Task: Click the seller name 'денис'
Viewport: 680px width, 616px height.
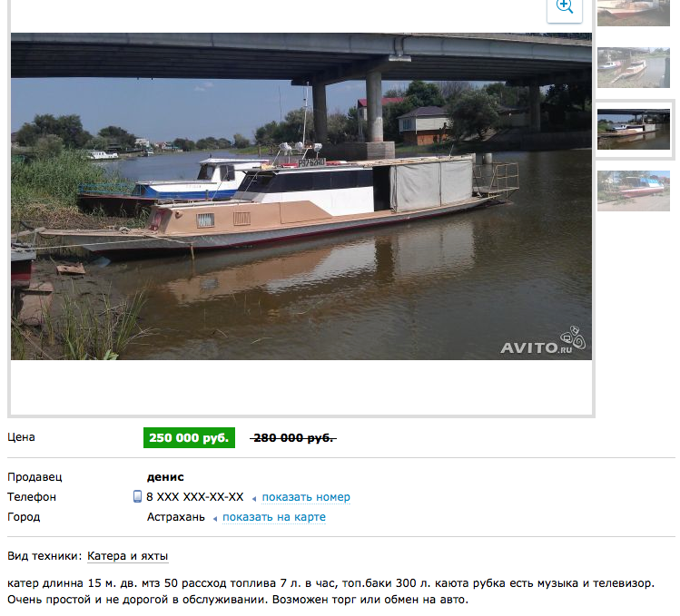Action: point(165,477)
